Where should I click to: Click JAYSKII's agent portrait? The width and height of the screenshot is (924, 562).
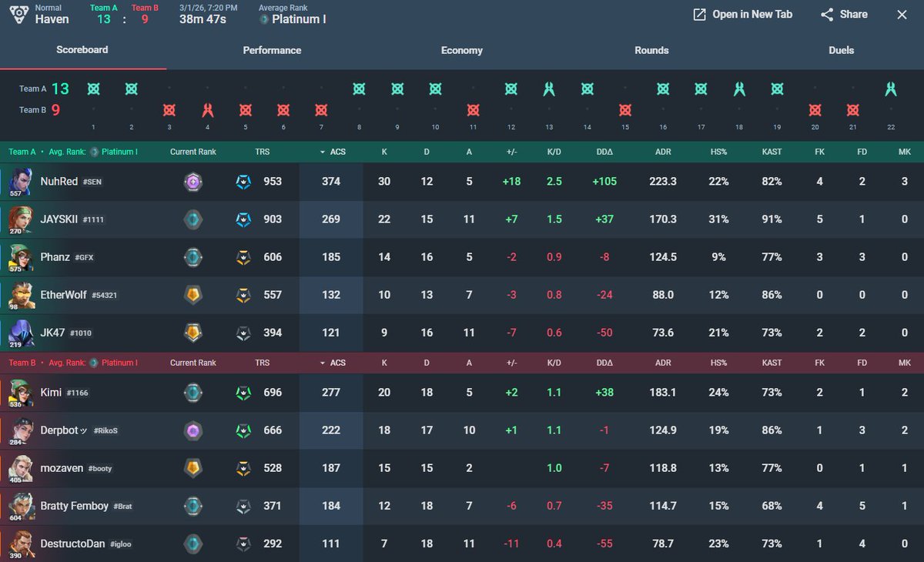coord(20,219)
